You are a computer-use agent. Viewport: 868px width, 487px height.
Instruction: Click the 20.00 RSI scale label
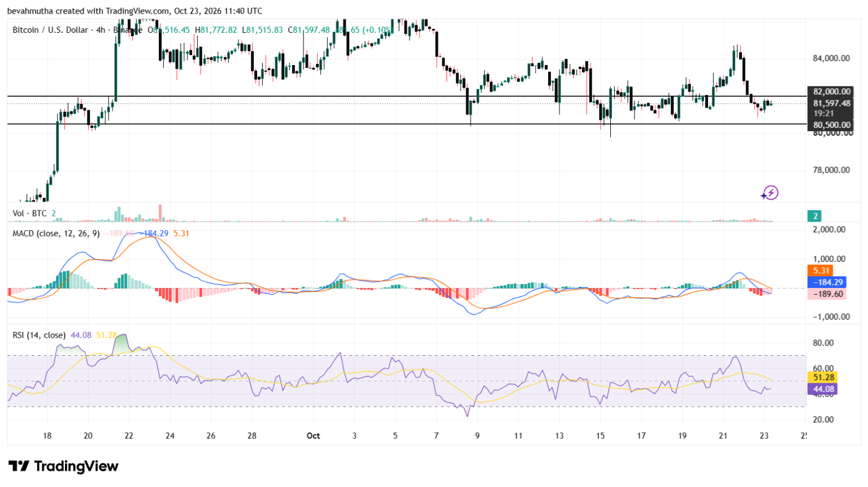[824, 419]
